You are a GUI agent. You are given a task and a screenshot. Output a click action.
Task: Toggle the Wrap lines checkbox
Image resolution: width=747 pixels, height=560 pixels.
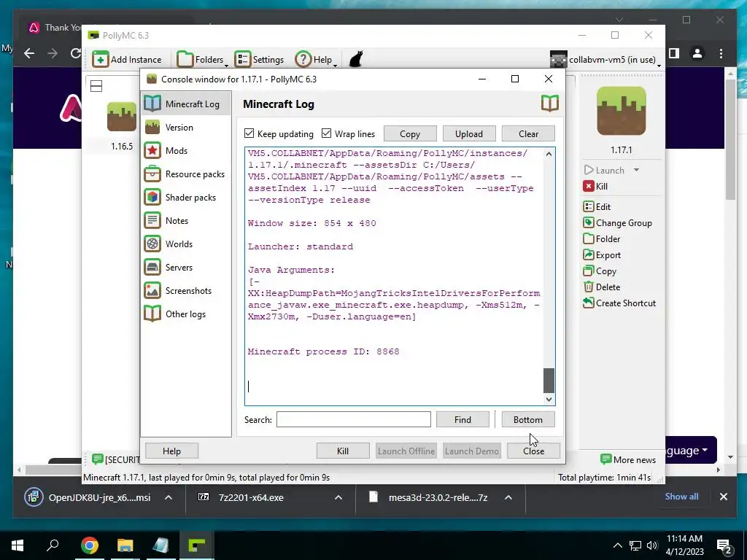click(326, 133)
